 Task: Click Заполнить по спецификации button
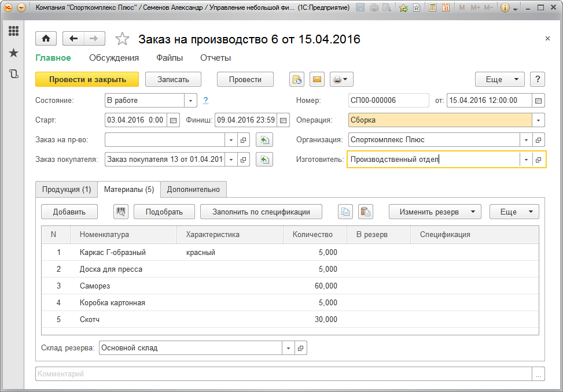[x=260, y=212]
